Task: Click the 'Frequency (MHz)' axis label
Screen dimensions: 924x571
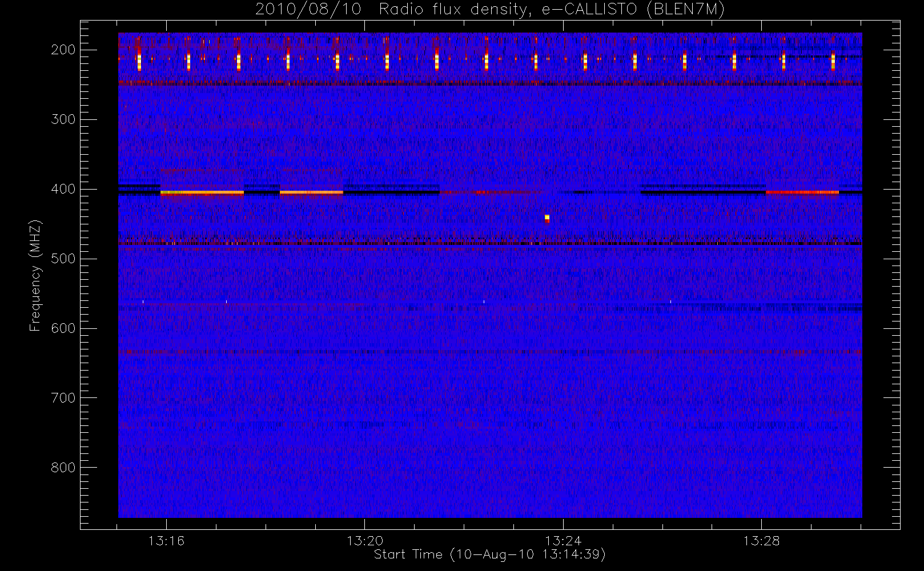Action: (x=35, y=275)
